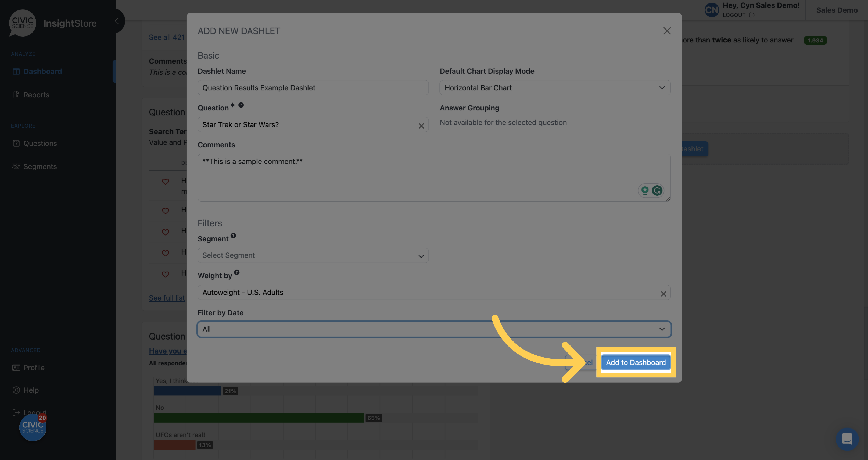Open the Grammarly G icon in Comments

click(x=657, y=190)
